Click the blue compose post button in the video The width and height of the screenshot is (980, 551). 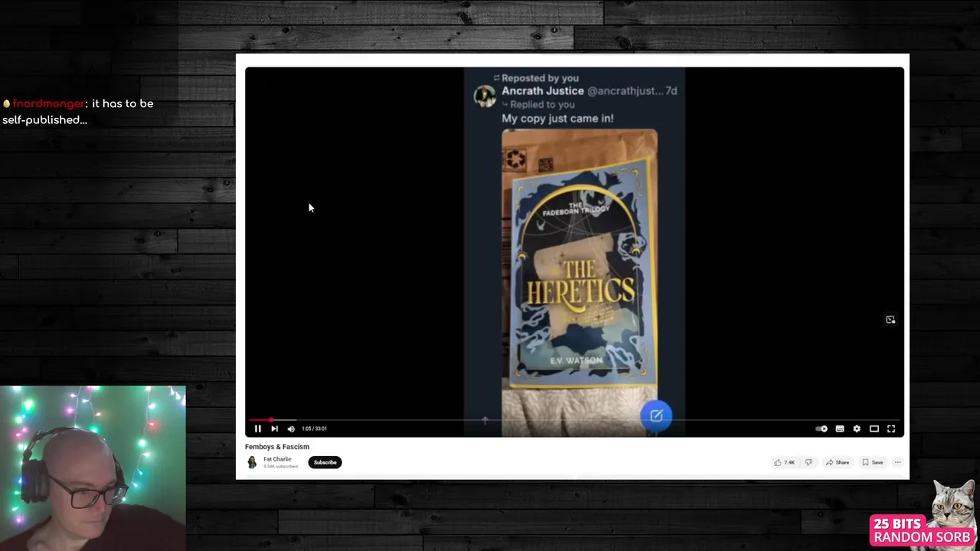(x=656, y=416)
